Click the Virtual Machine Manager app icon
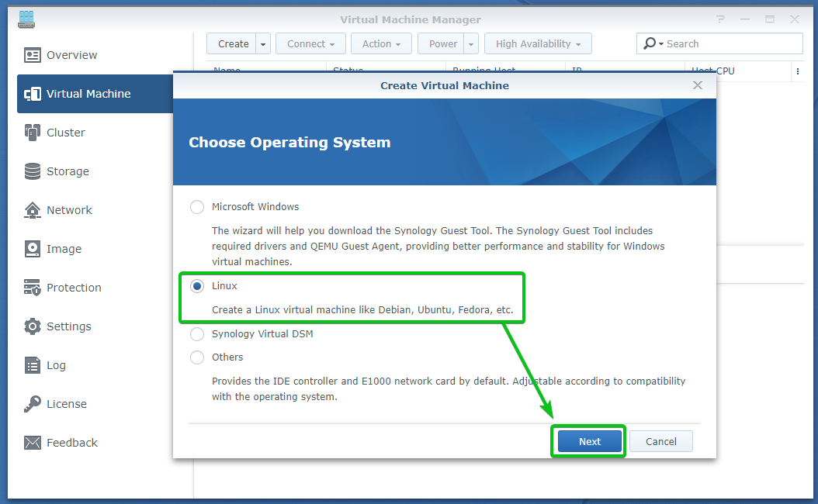 26,19
